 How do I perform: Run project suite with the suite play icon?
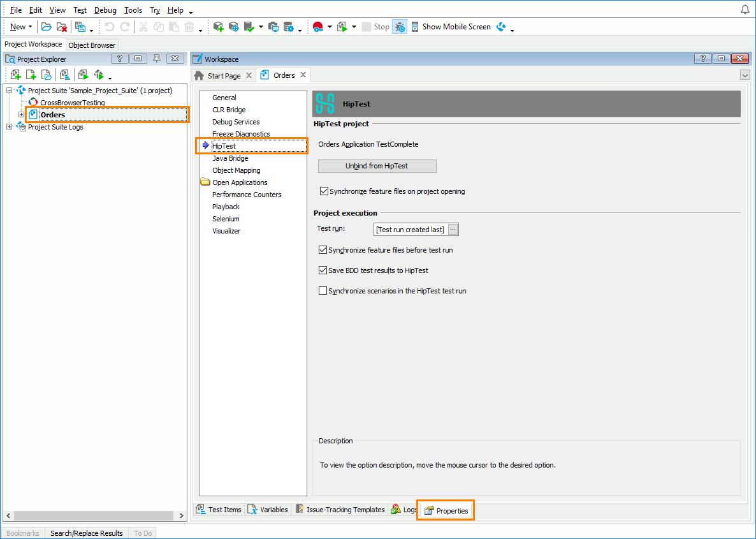[x=99, y=75]
